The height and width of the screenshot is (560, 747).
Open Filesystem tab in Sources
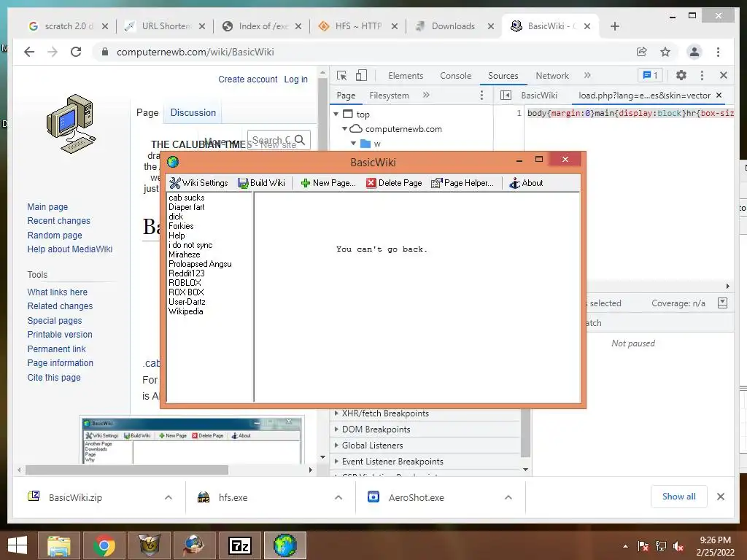[389, 96]
